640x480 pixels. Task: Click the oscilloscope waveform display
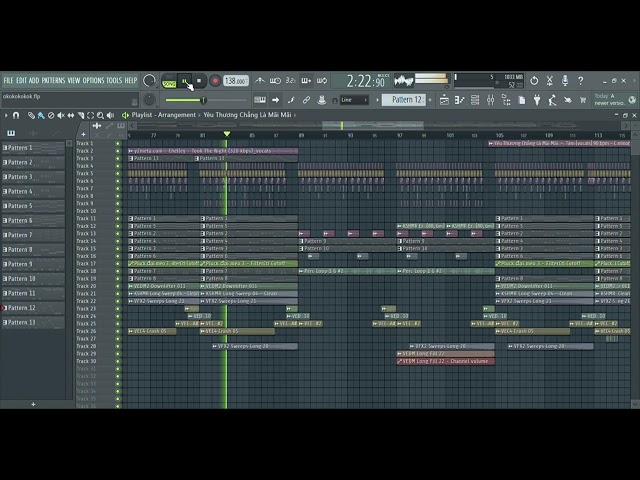[x=404, y=81]
